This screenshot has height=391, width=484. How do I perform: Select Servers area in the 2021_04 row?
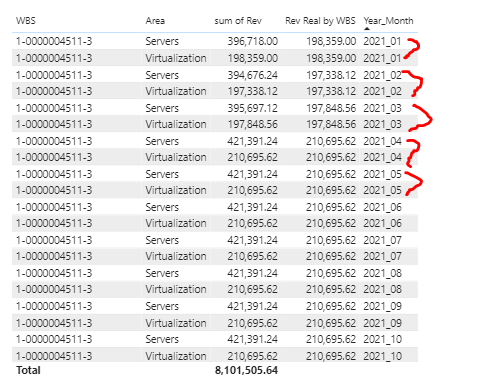162,141
